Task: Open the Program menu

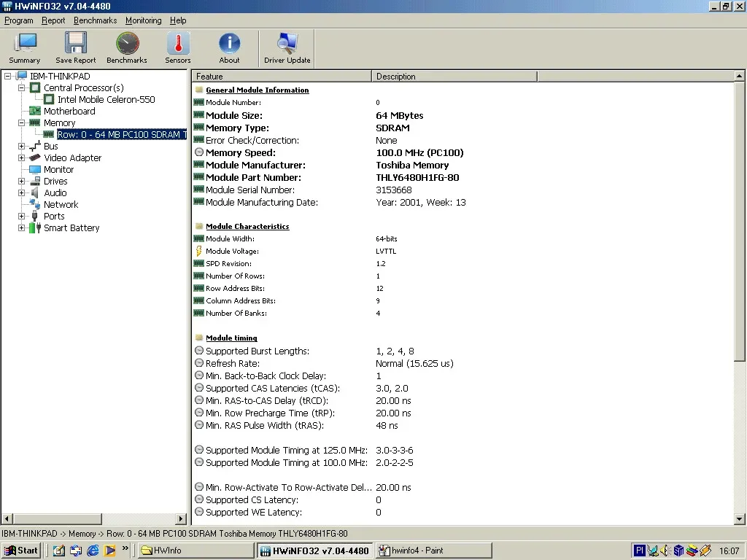Action: (19, 20)
